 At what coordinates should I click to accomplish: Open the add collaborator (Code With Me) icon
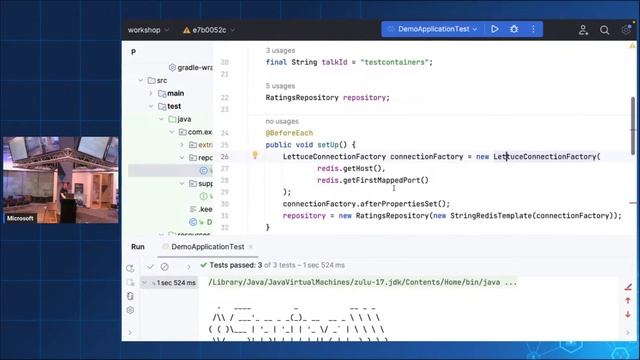pyautogui.click(x=583, y=30)
